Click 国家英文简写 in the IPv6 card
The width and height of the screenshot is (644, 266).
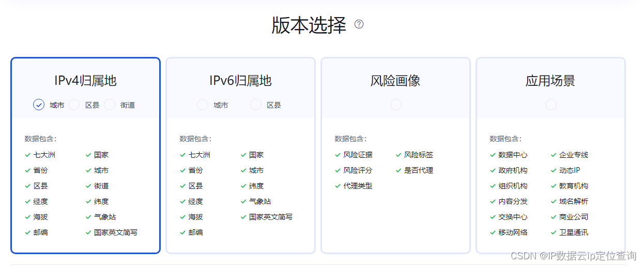(x=271, y=217)
